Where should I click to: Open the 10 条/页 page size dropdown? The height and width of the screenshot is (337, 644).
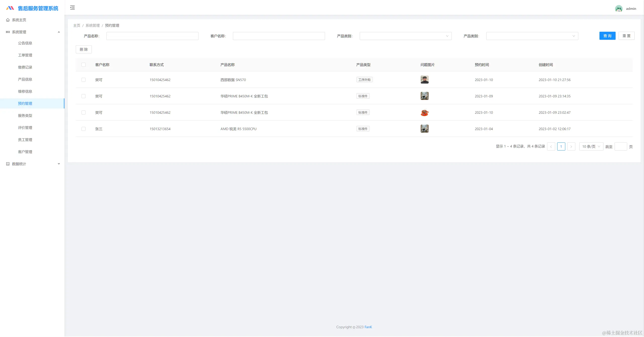[x=591, y=146]
